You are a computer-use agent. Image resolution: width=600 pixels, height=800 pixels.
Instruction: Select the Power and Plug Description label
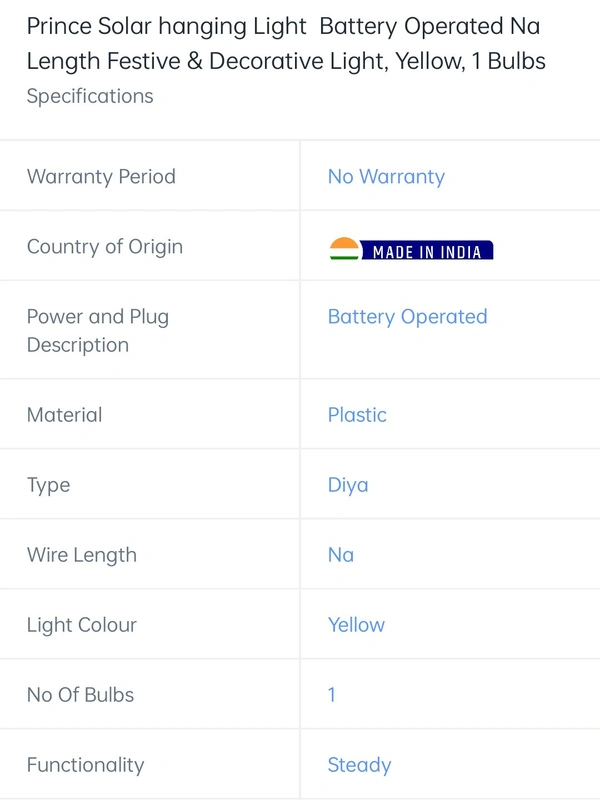click(x=97, y=331)
